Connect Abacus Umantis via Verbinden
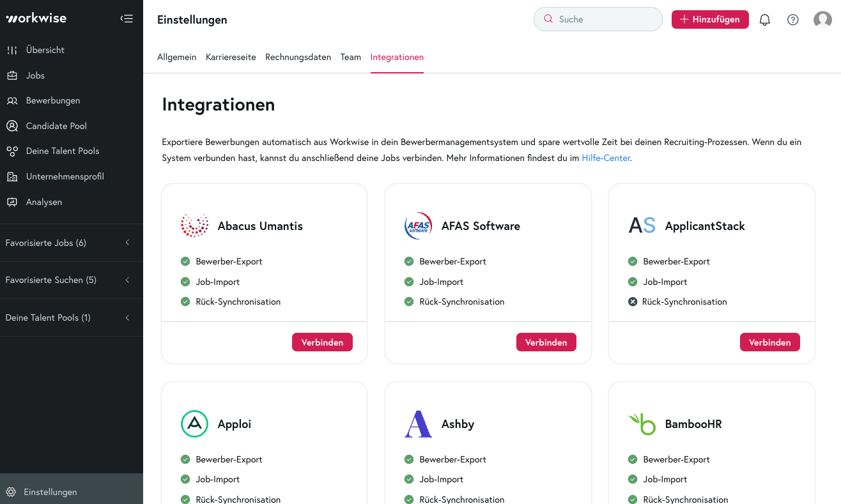The image size is (841, 504). point(322,342)
